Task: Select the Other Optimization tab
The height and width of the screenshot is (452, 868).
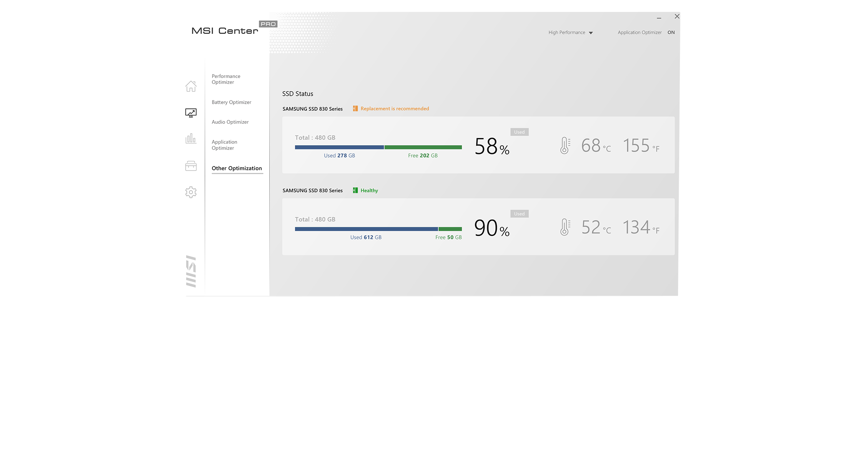Action: pos(237,168)
